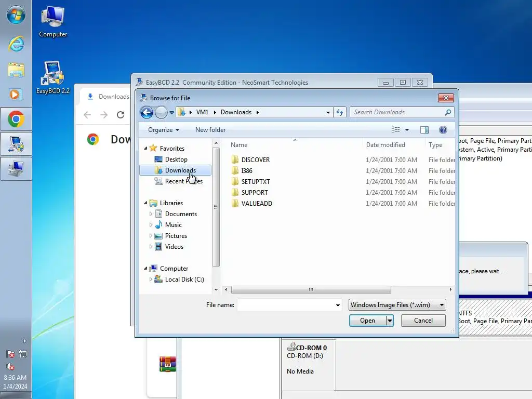Launch Internet Explorer from taskbar
This screenshot has width=532, height=399.
(16, 44)
